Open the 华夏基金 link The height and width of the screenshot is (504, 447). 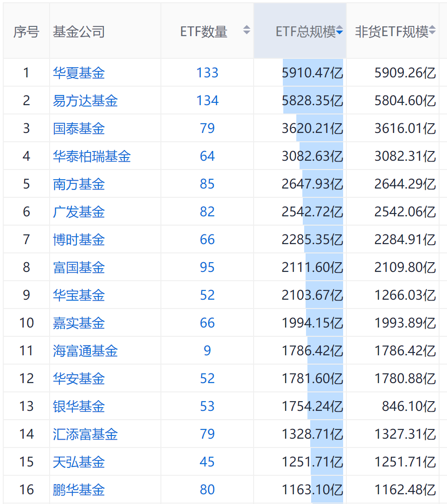pos(79,73)
